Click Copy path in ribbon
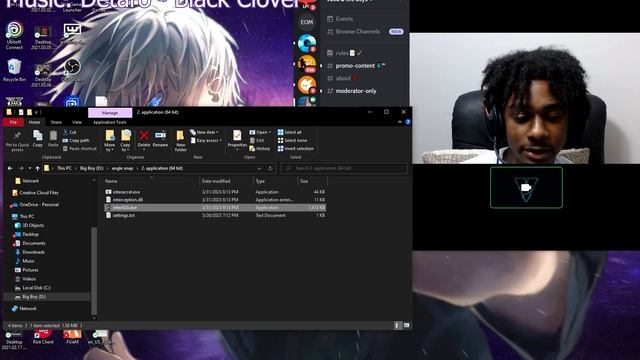Image resolution: width=640 pixels, height=360 pixels. (x=76, y=140)
